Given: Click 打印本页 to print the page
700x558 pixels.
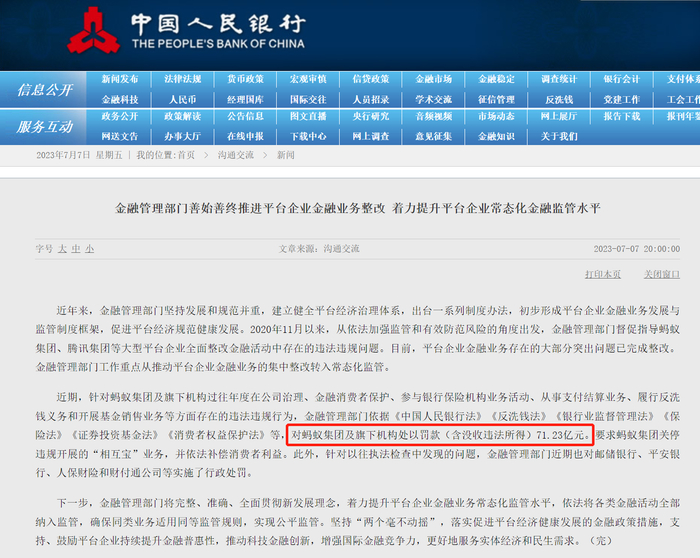Looking at the screenshot, I should click(x=603, y=274).
